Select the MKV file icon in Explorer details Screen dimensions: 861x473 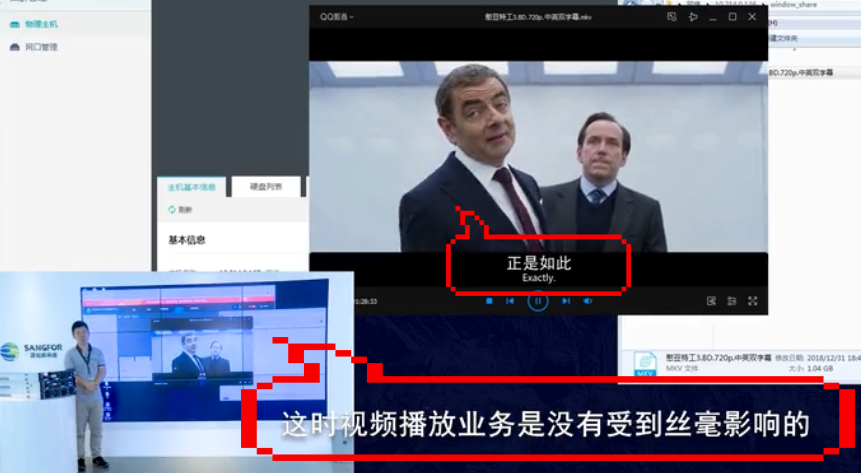[x=645, y=364]
